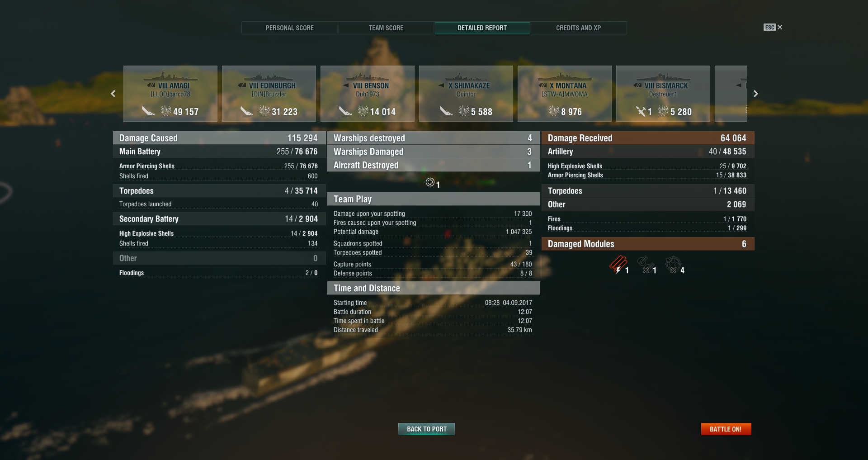Start a new match with Battle On!
The image size is (868, 460).
coord(726,429)
